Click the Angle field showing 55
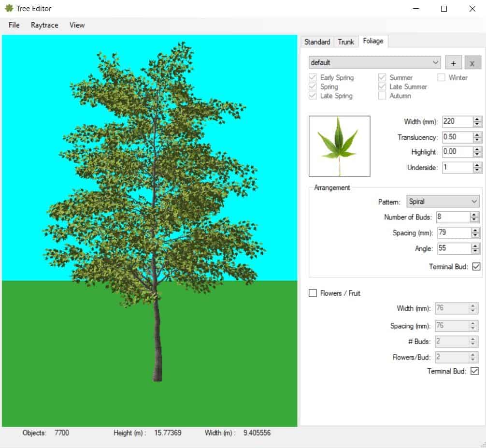Image resolution: width=486 pixels, height=448 pixels. pyautogui.click(x=454, y=248)
